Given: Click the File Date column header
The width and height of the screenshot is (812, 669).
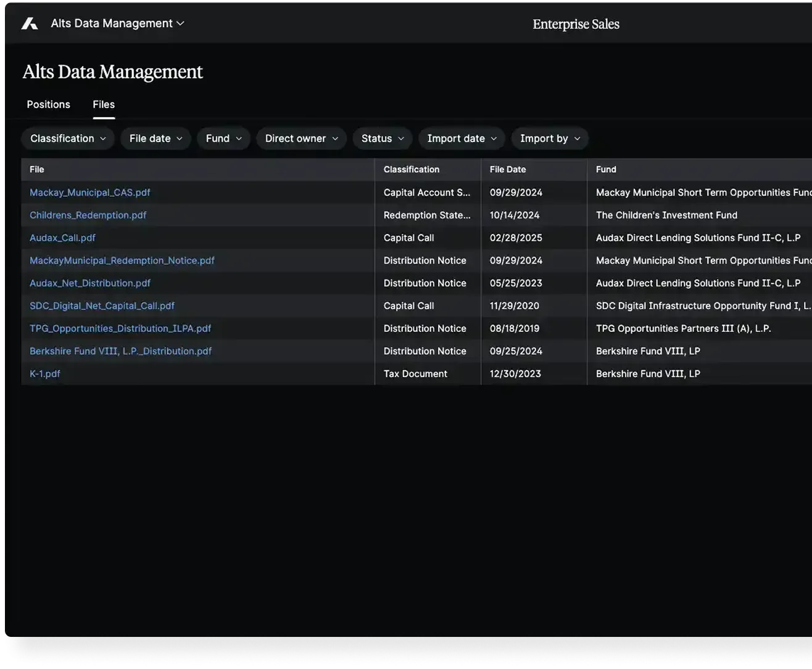Looking at the screenshot, I should pyautogui.click(x=534, y=169).
